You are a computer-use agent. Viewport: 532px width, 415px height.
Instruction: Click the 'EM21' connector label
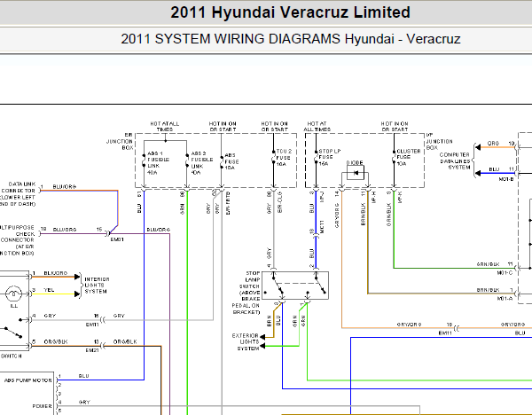(92, 350)
